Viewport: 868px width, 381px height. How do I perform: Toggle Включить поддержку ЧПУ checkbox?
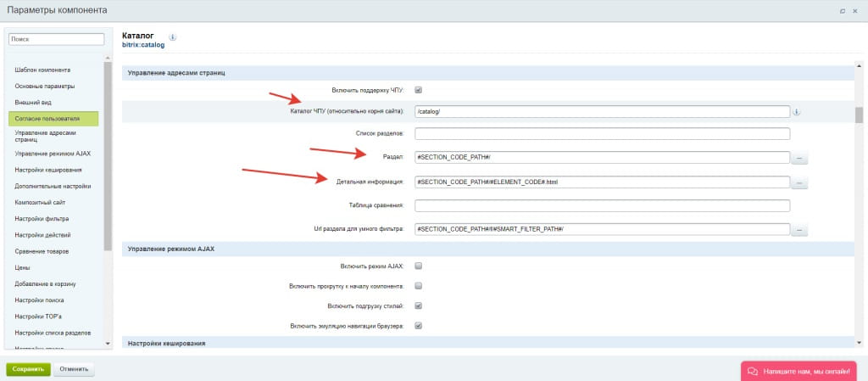[x=418, y=90]
